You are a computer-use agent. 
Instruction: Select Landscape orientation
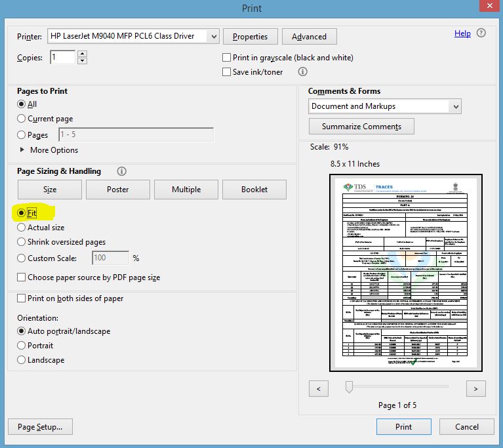(x=21, y=359)
